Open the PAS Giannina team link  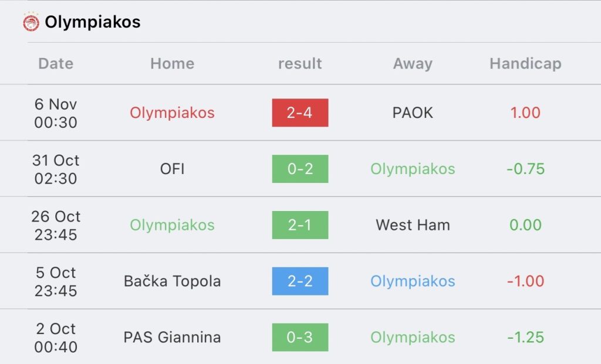[172, 338]
